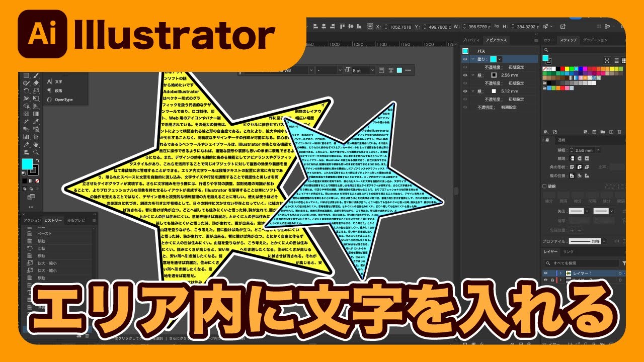Hide the 塗り fill attribute
This screenshot has width=644, height=362.
[465, 59]
